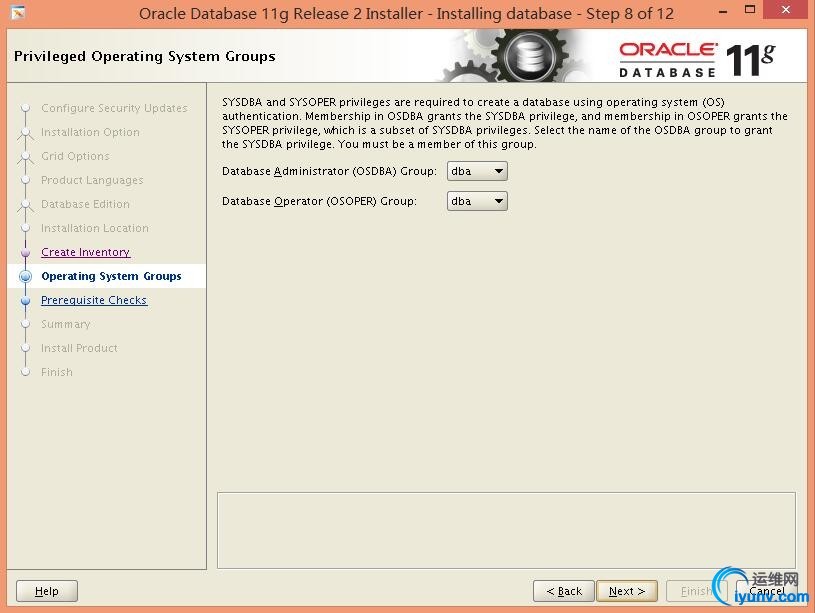Image resolution: width=815 pixels, height=613 pixels.
Task: Click the Summary step label
Action: click(65, 324)
